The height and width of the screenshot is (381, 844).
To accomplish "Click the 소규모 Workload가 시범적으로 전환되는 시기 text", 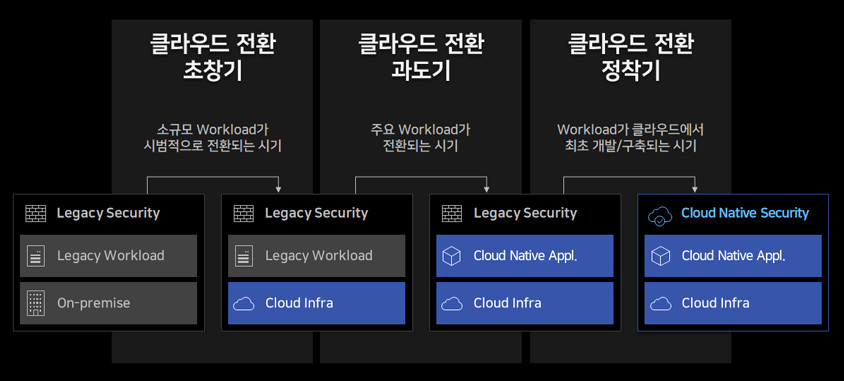I will (x=213, y=138).
